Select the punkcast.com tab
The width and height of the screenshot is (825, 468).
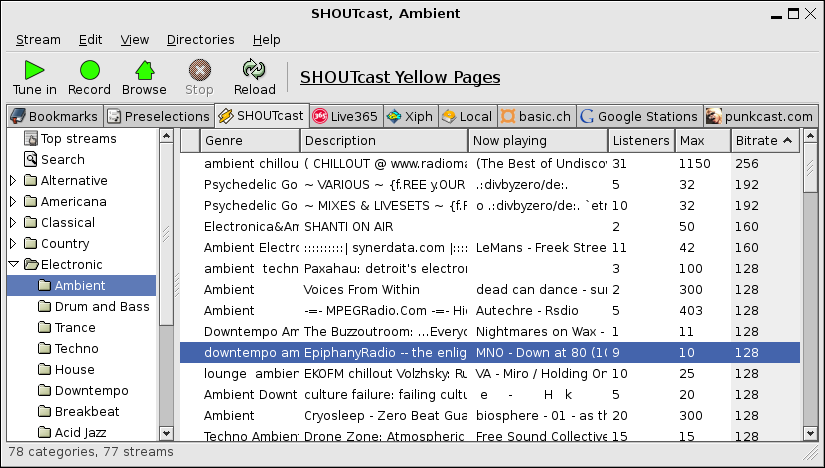762,116
